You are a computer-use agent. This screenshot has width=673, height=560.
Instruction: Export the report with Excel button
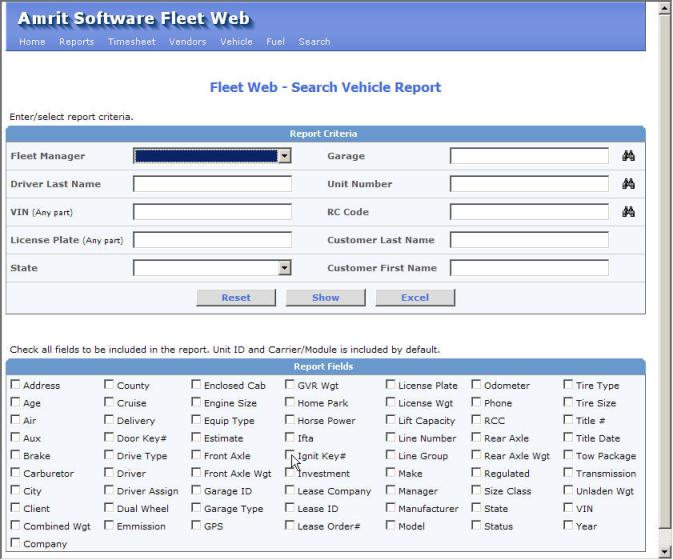(415, 297)
